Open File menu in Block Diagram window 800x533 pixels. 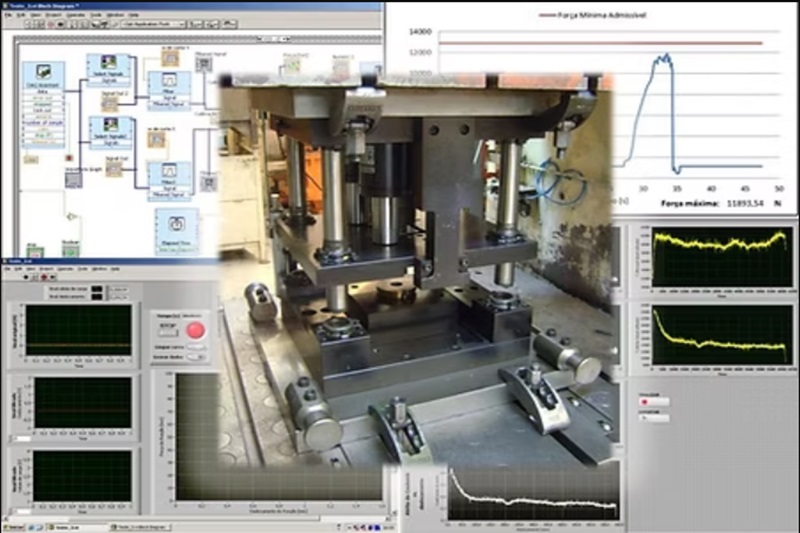(9, 15)
